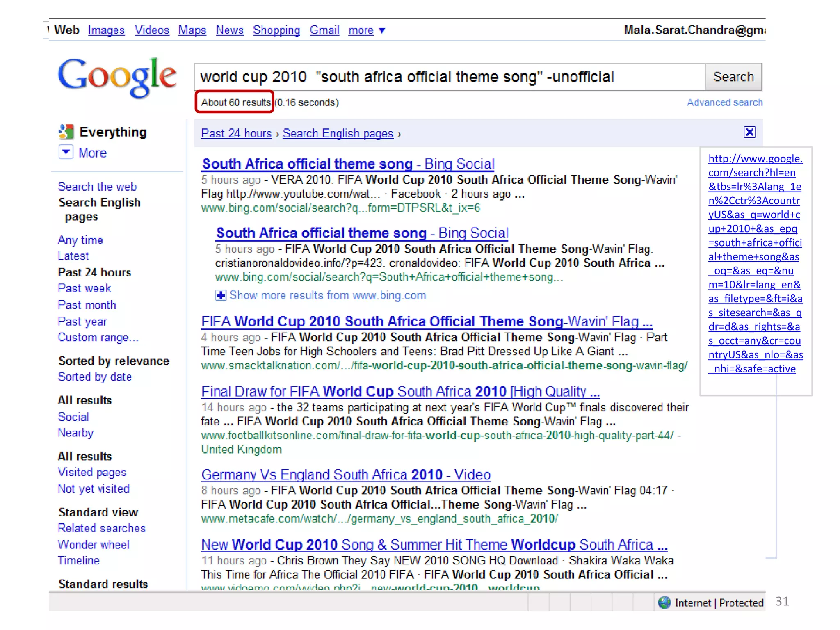Open first South Africa official theme song result
Screen dimensions: 840x630
click(348, 164)
